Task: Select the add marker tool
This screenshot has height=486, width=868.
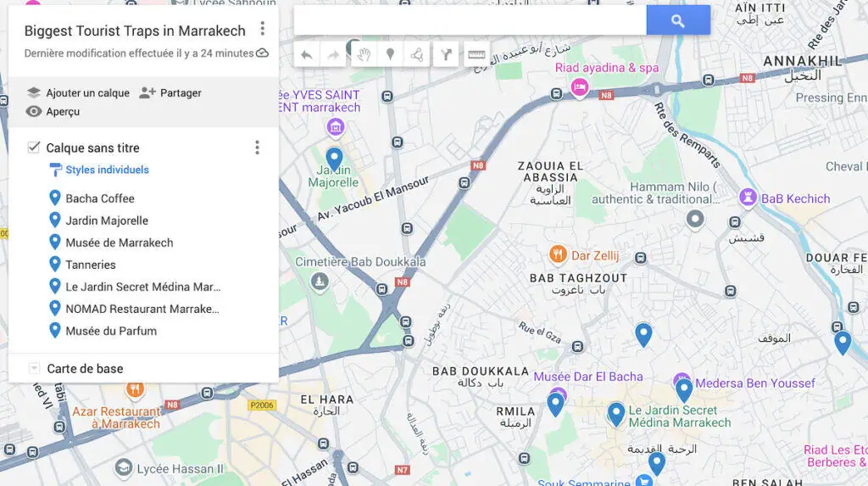Action: (x=390, y=54)
